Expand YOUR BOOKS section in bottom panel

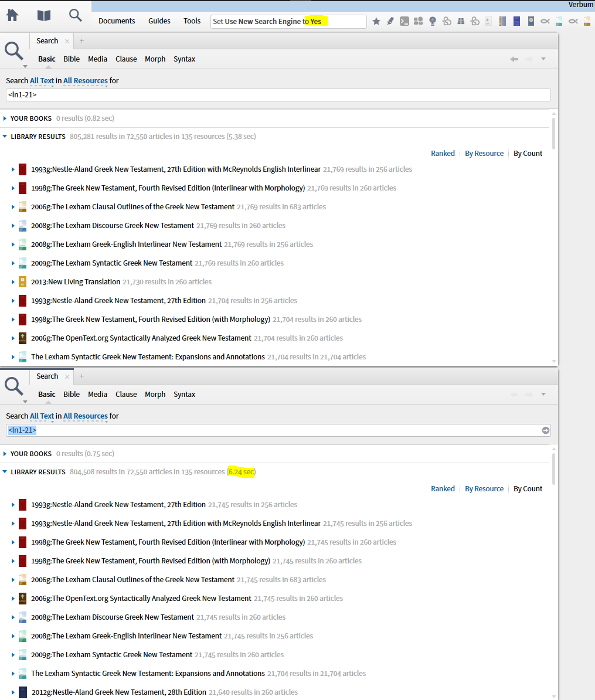5,454
